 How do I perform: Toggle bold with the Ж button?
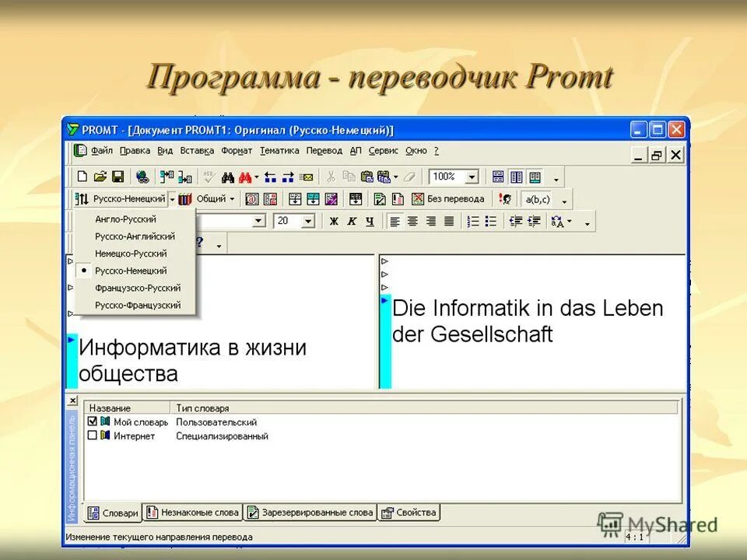tap(334, 222)
